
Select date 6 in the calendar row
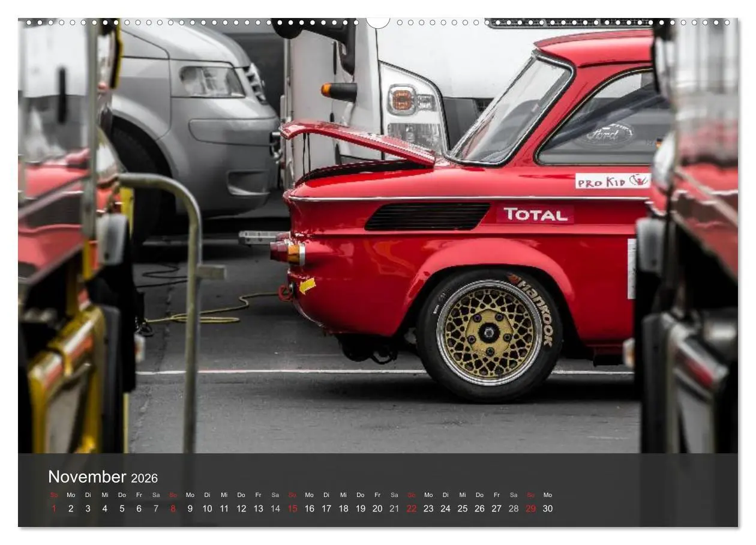[139, 508]
